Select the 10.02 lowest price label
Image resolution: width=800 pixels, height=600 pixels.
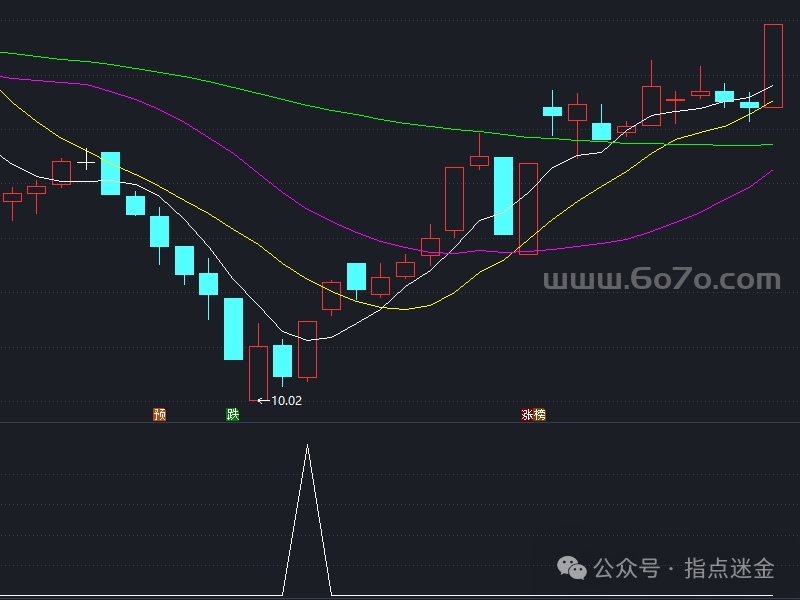click(x=286, y=401)
